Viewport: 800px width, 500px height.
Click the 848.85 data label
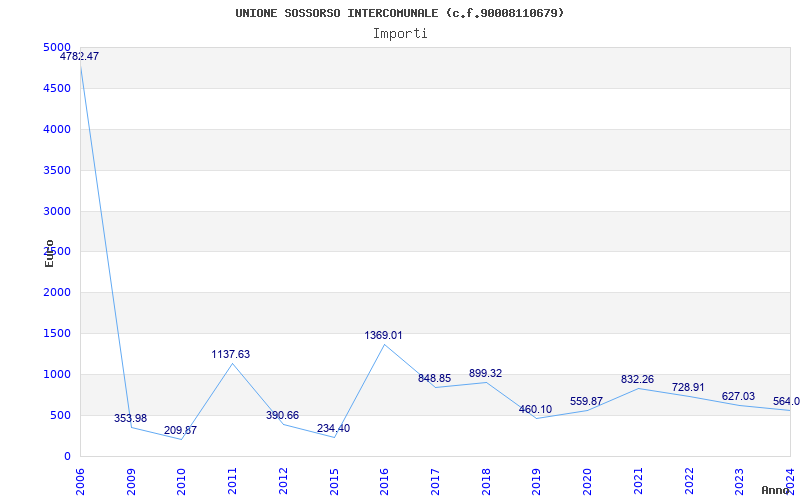(x=434, y=379)
